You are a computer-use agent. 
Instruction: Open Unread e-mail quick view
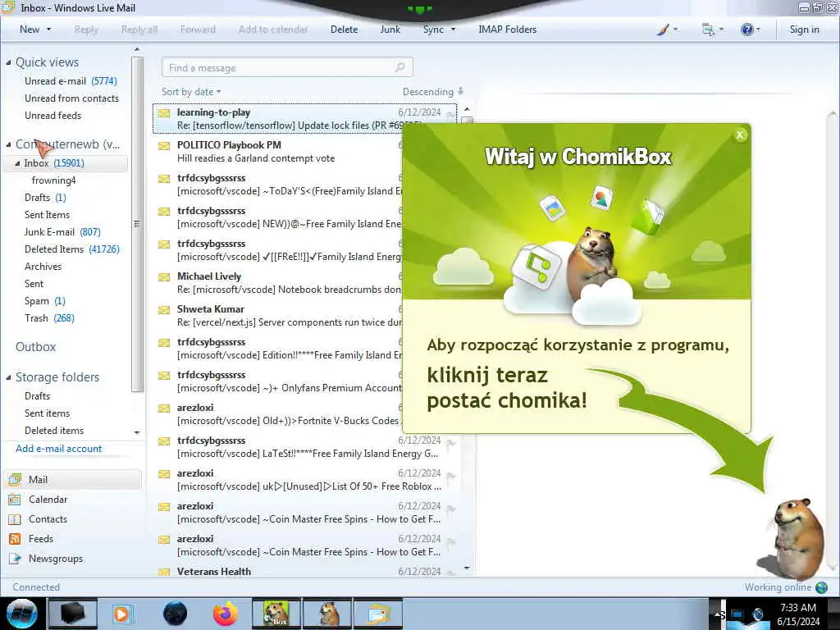(x=71, y=81)
